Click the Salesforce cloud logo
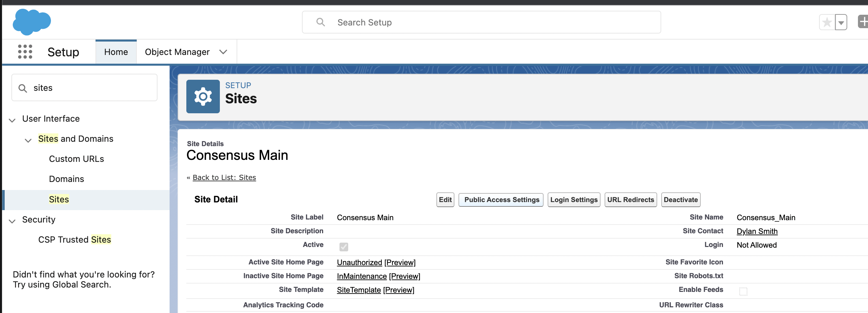 coord(32,21)
